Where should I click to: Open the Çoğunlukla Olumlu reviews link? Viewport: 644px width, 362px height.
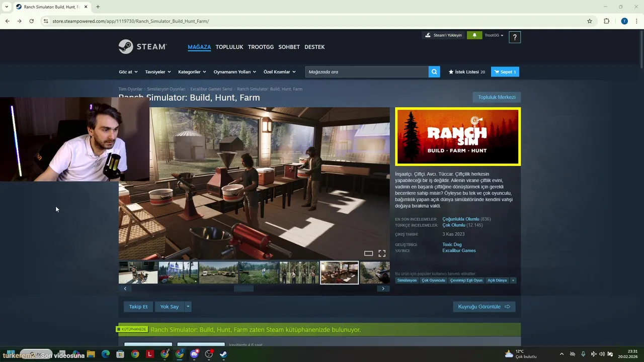(460, 219)
